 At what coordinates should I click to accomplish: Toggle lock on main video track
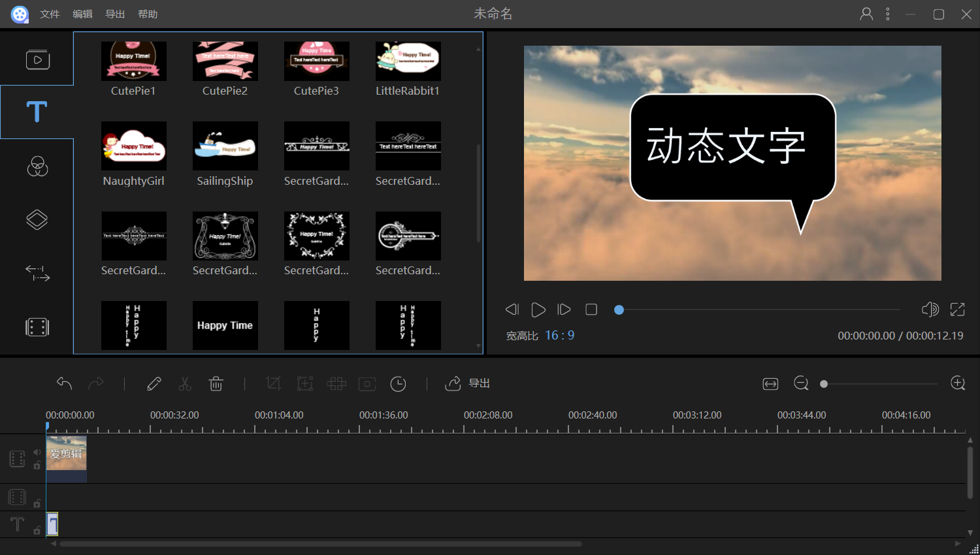point(37,466)
